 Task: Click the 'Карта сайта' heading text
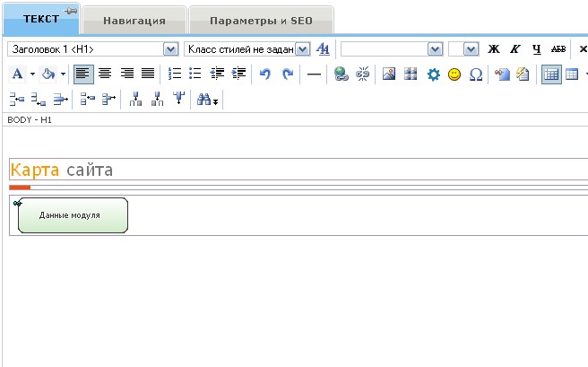coord(62,170)
